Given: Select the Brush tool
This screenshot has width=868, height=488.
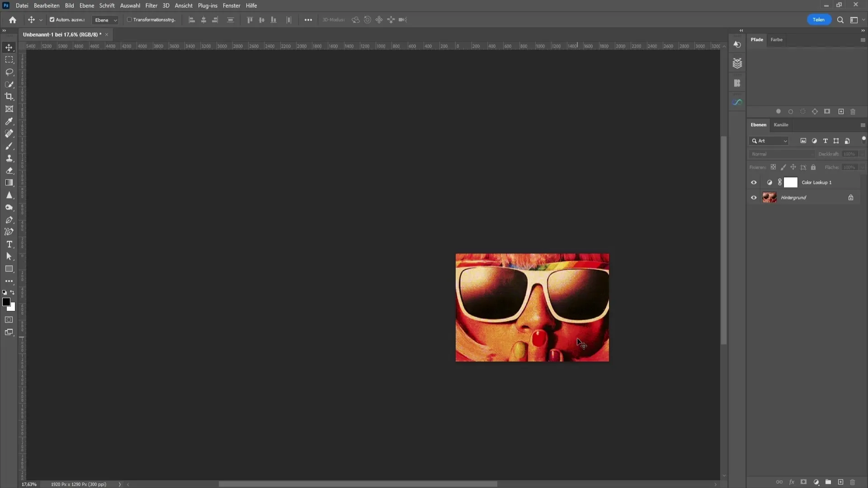Looking at the screenshot, I should point(9,146).
